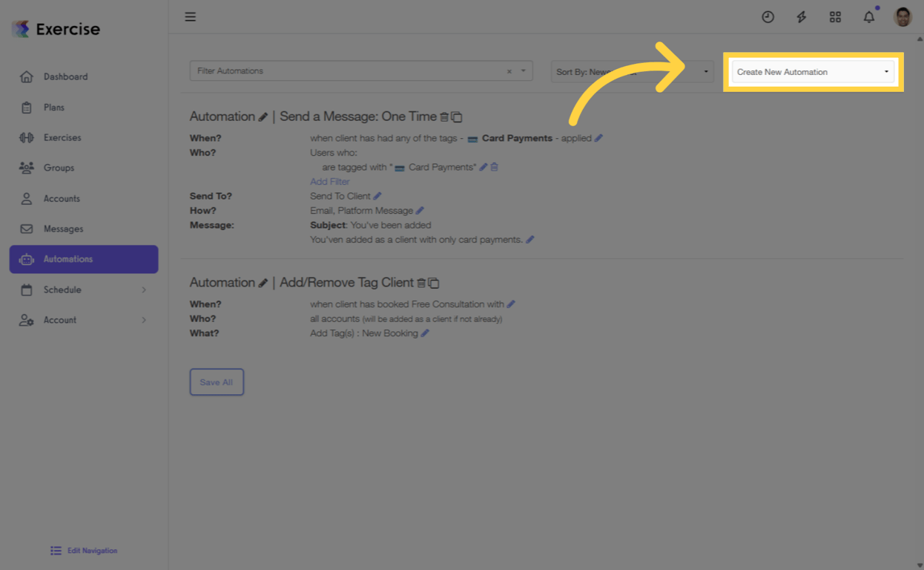
Task: Clear the Filter Automations field with the x
Action: pos(509,71)
